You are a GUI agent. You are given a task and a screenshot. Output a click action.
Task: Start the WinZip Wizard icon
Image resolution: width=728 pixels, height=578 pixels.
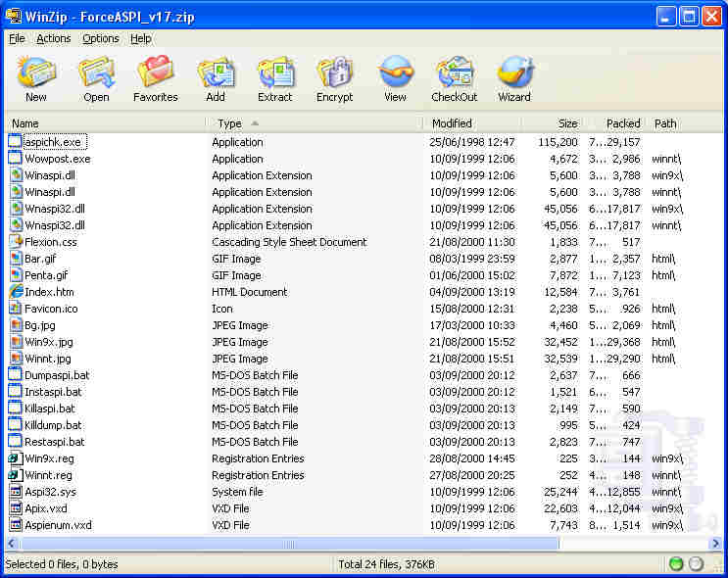[x=514, y=72]
